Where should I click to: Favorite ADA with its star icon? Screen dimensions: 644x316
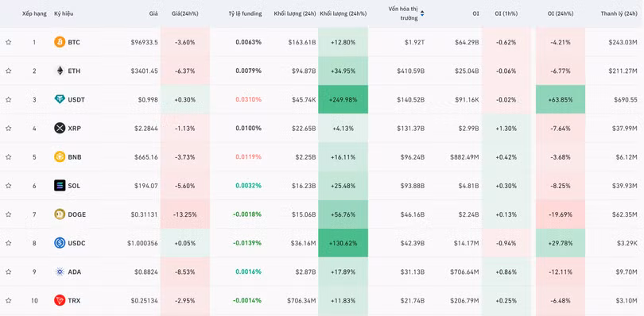pos(8,272)
